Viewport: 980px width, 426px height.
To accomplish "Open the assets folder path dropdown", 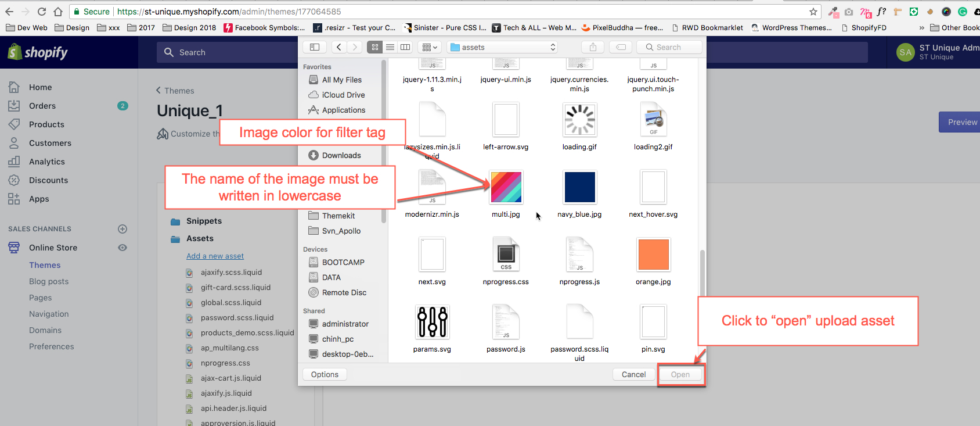I will coord(503,47).
